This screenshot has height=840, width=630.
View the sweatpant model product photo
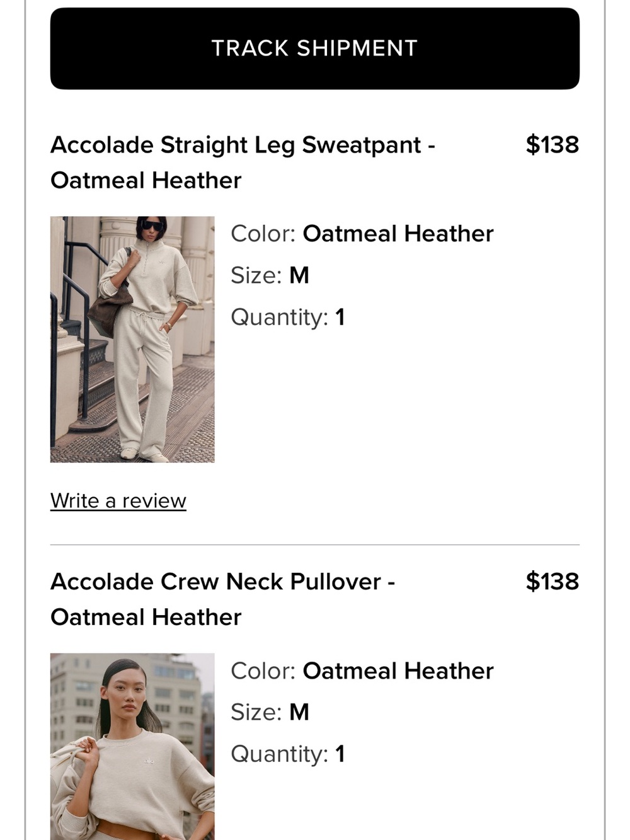[x=132, y=340]
